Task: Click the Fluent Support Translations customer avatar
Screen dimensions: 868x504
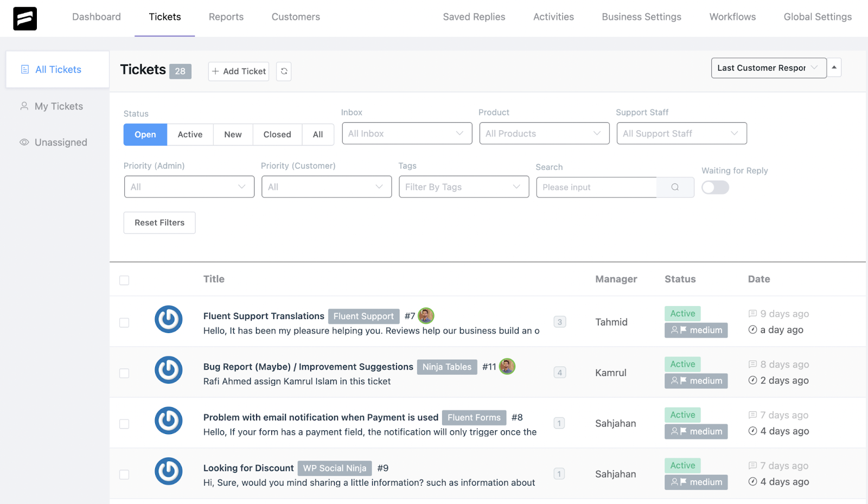Action: click(x=168, y=319)
